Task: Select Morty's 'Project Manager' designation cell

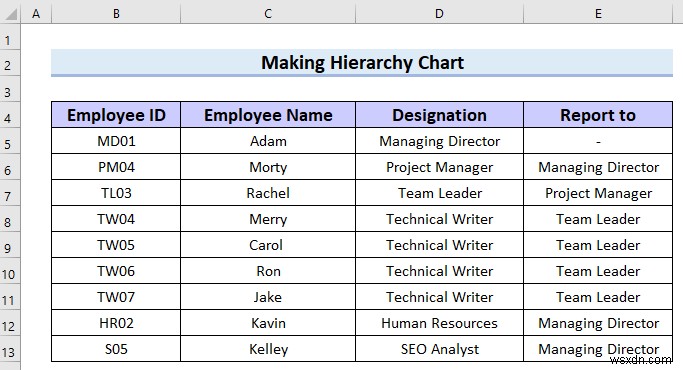Action: coord(440,167)
